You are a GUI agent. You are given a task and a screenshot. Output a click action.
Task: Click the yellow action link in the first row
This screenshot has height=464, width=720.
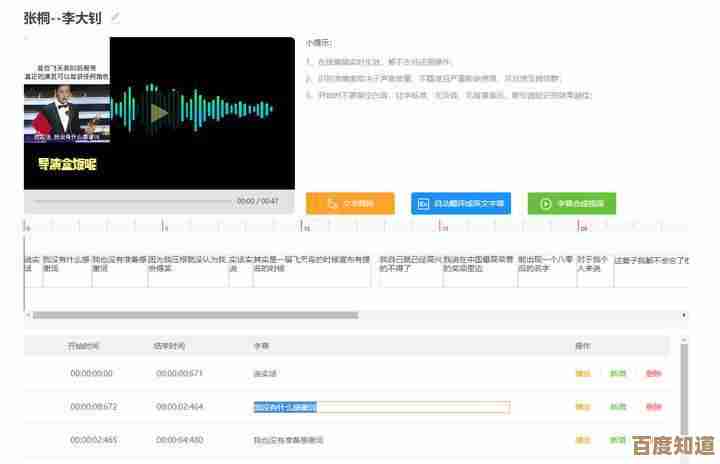[x=583, y=373]
